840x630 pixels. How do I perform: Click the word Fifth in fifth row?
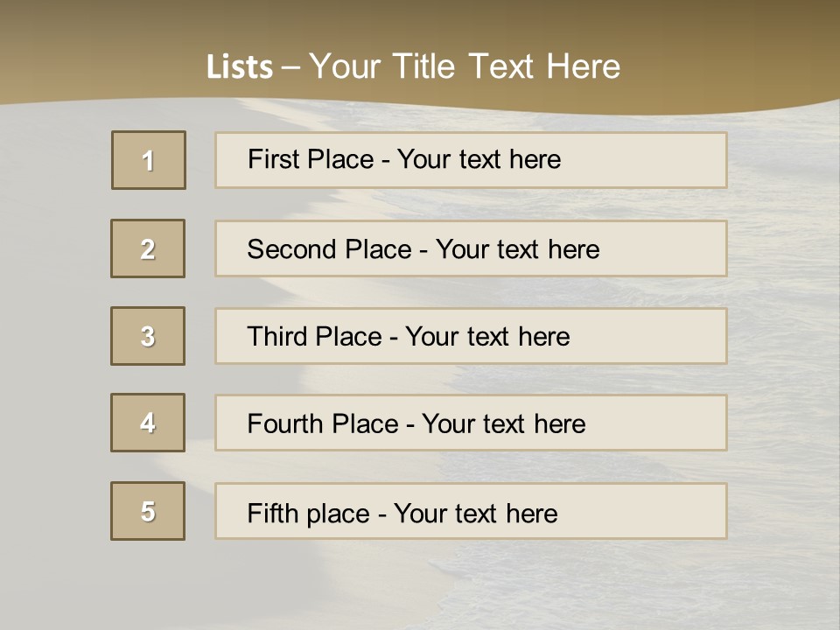tap(272, 514)
